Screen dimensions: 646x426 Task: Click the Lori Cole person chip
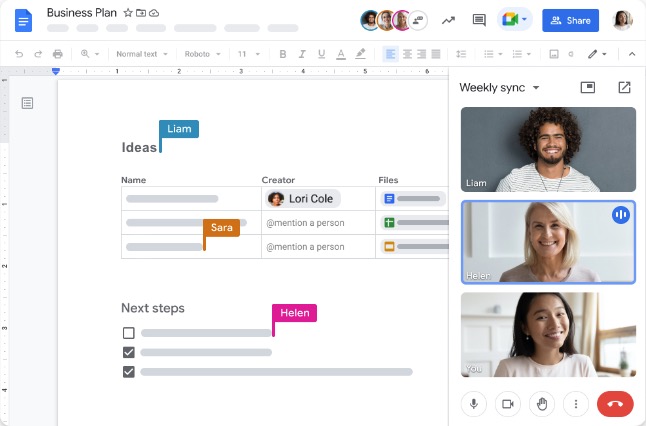(303, 199)
